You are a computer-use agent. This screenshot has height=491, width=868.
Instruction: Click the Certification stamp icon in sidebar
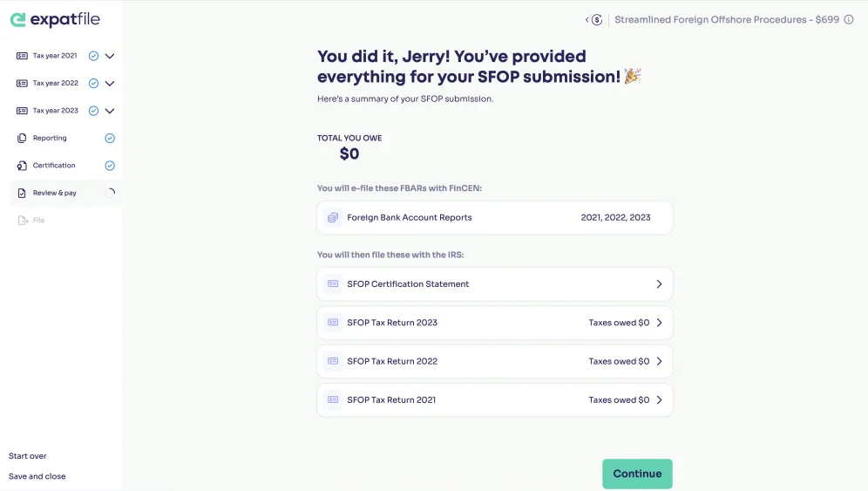22,165
